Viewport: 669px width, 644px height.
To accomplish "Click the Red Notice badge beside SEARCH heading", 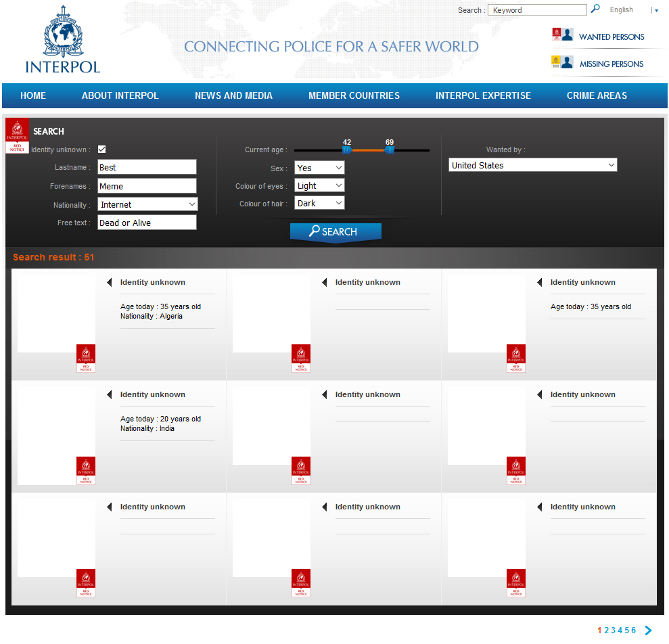I will tap(17, 136).
